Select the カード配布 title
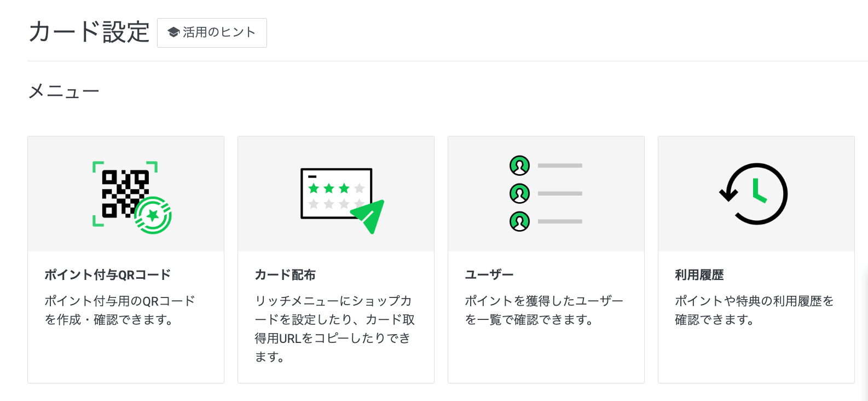 [285, 274]
